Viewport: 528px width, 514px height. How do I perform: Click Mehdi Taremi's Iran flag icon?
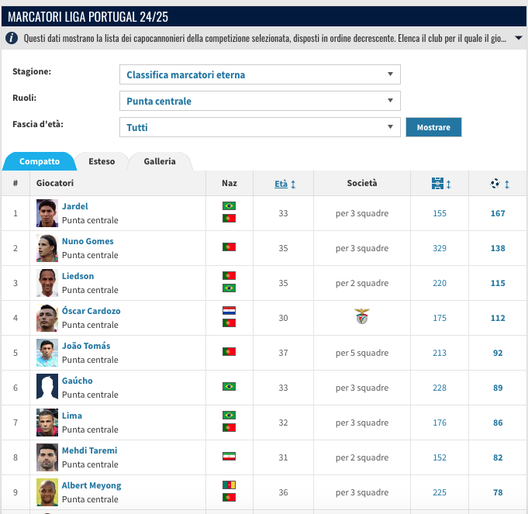pos(229,456)
